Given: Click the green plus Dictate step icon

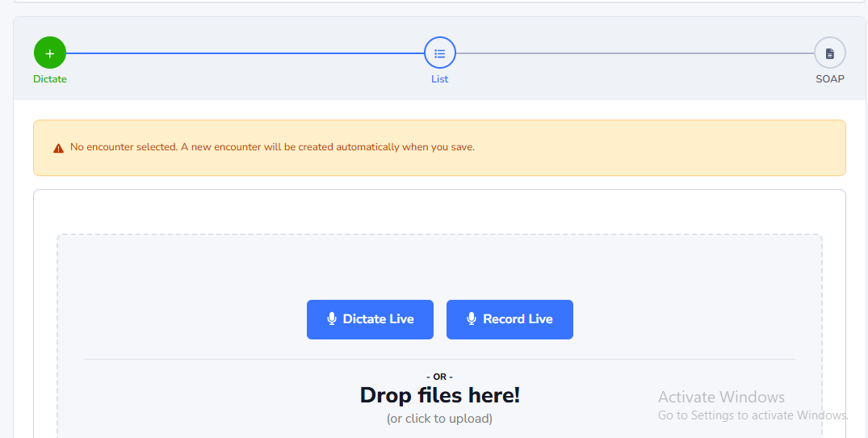Looking at the screenshot, I should pos(50,53).
